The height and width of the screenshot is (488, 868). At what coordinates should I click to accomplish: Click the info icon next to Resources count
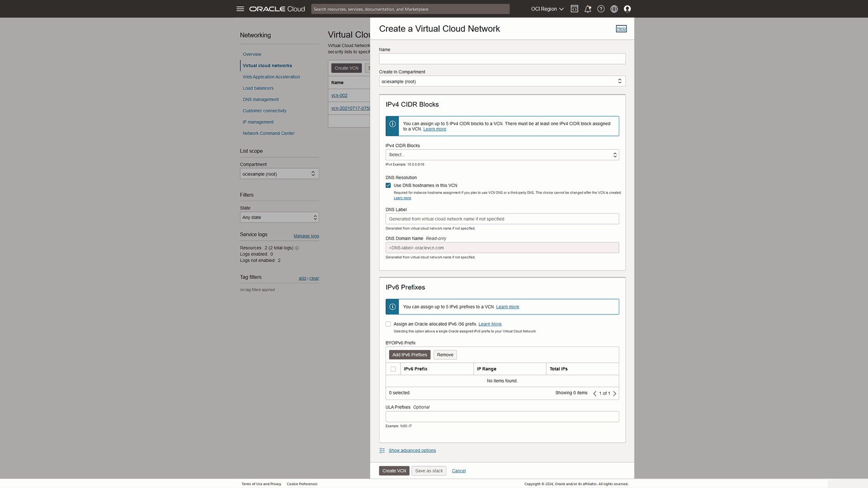[x=297, y=248]
